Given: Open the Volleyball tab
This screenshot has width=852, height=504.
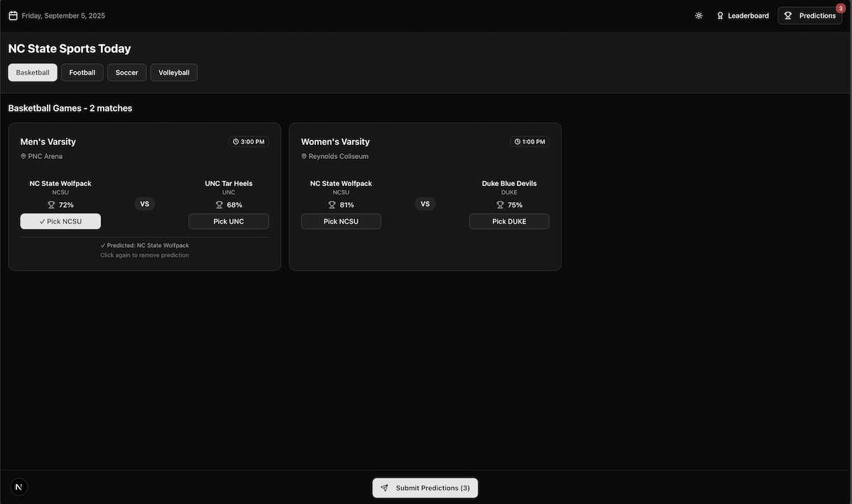Looking at the screenshot, I should point(174,72).
